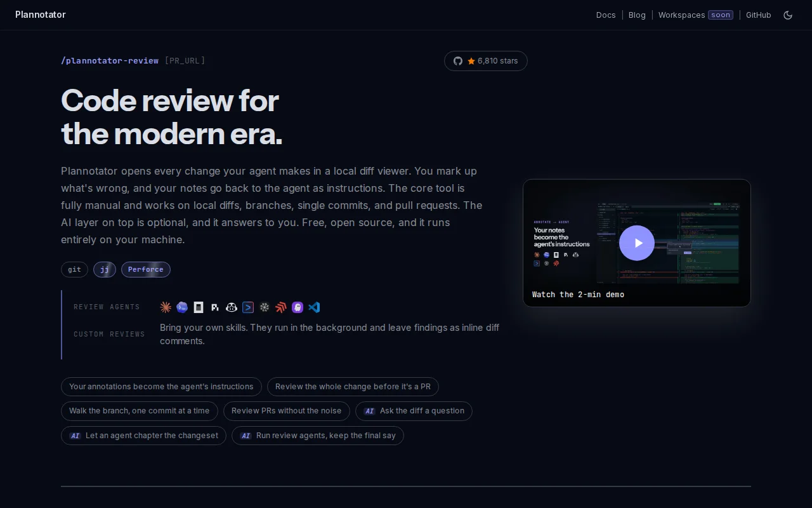Open Workspaces from the navigation
This screenshot has width=812, height=508.
681,15
